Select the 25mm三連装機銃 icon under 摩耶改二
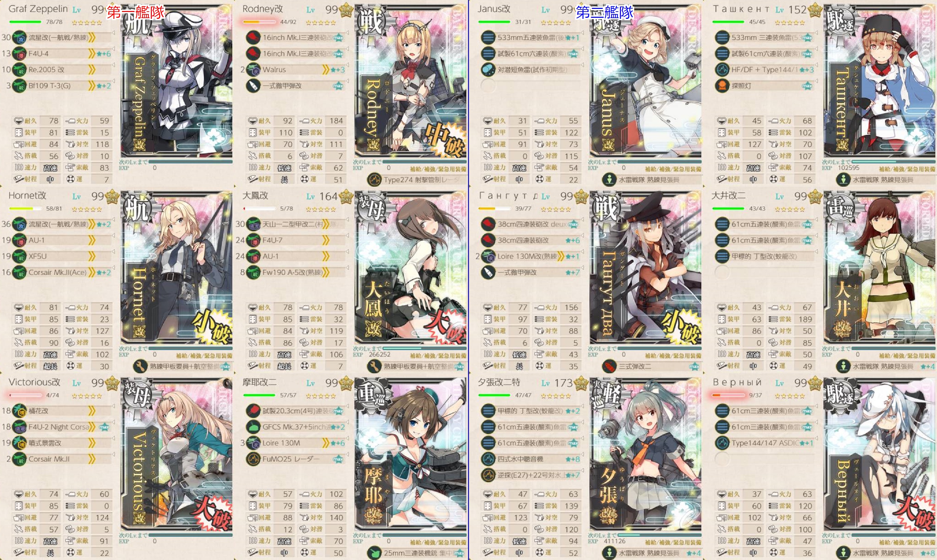Viewport: 937px width, 560px height. 374,553
